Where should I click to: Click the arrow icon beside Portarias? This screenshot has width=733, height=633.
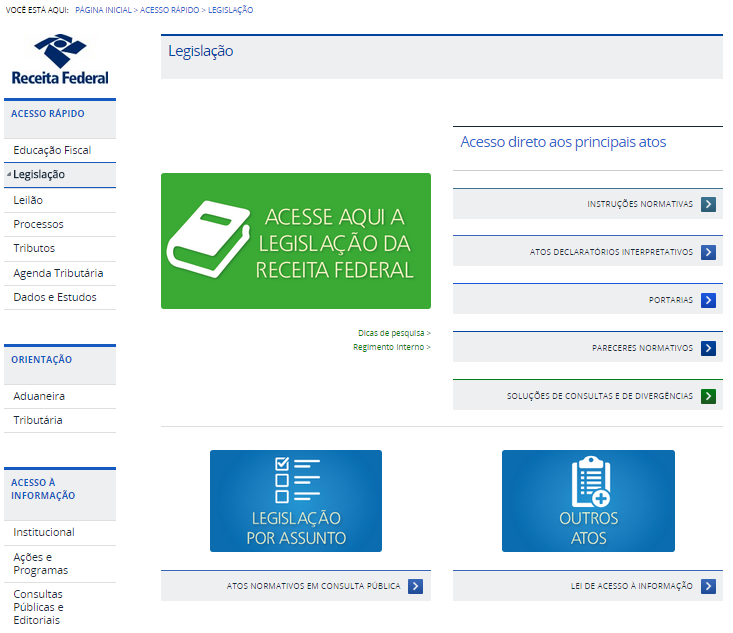point(708,300)
